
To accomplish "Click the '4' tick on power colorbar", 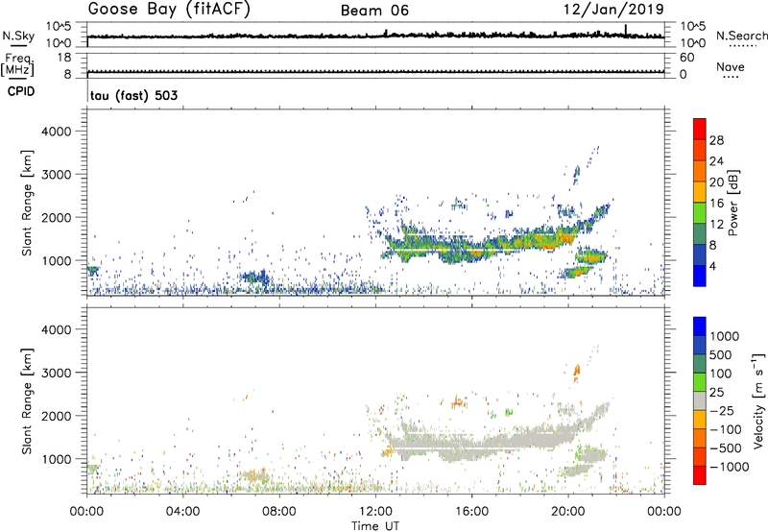I will (x=712, y=266).
